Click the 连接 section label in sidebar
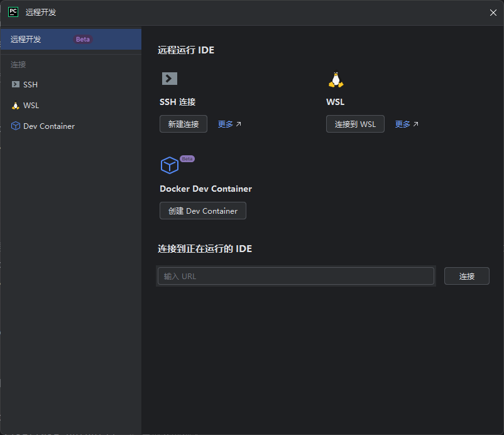Viewport: 504px width, 435px height. (18, 65)
